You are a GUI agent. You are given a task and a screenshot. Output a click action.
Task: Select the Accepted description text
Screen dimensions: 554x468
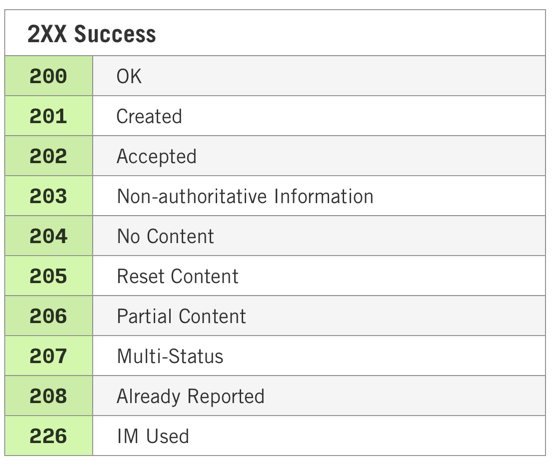(157, 156)
